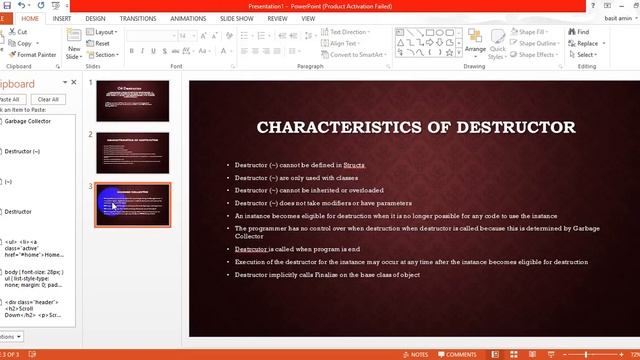This screenshot has height=360, width=640.
Task: Open the Layout dropdown
Action: (102, 32)
